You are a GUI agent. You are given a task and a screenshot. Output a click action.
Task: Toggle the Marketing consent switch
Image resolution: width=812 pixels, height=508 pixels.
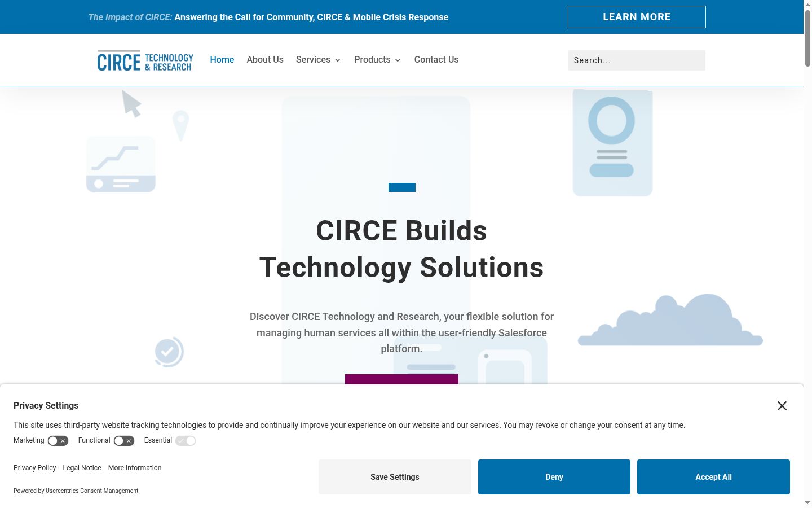point(58,441)
